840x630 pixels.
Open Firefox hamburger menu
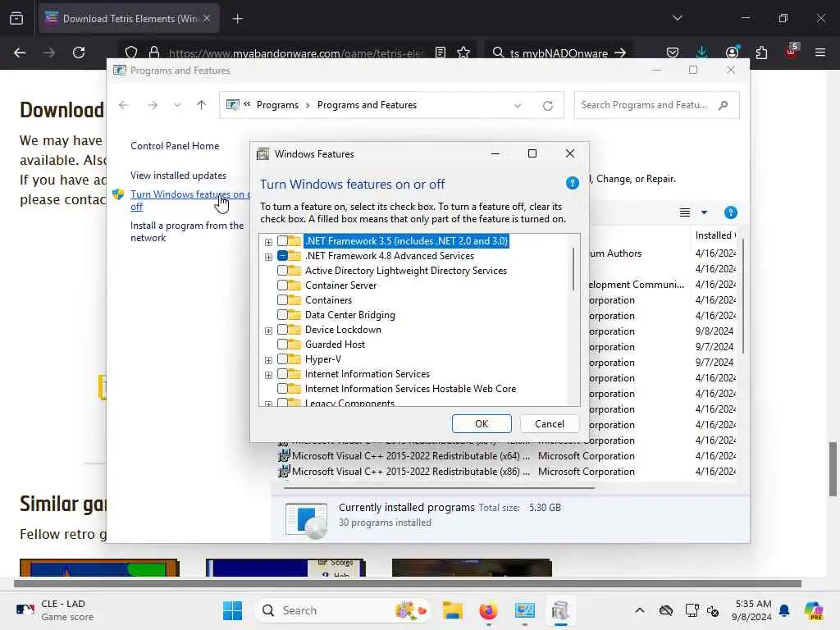[x=820, y=52]
